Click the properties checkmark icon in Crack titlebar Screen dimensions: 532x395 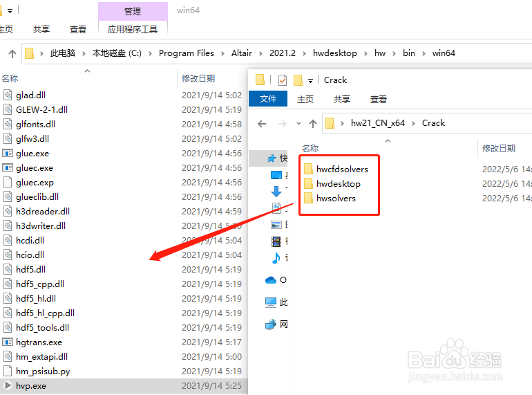(x=283, y=80)
